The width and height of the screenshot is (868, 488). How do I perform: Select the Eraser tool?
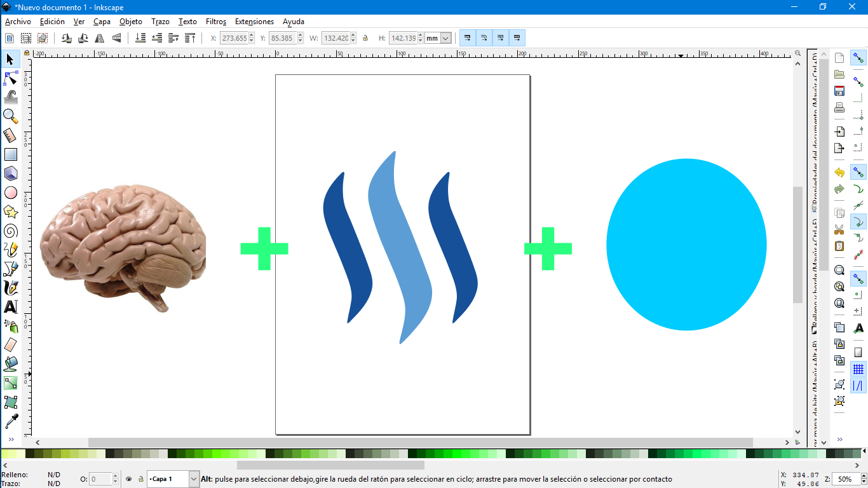(x=11, y=345)
